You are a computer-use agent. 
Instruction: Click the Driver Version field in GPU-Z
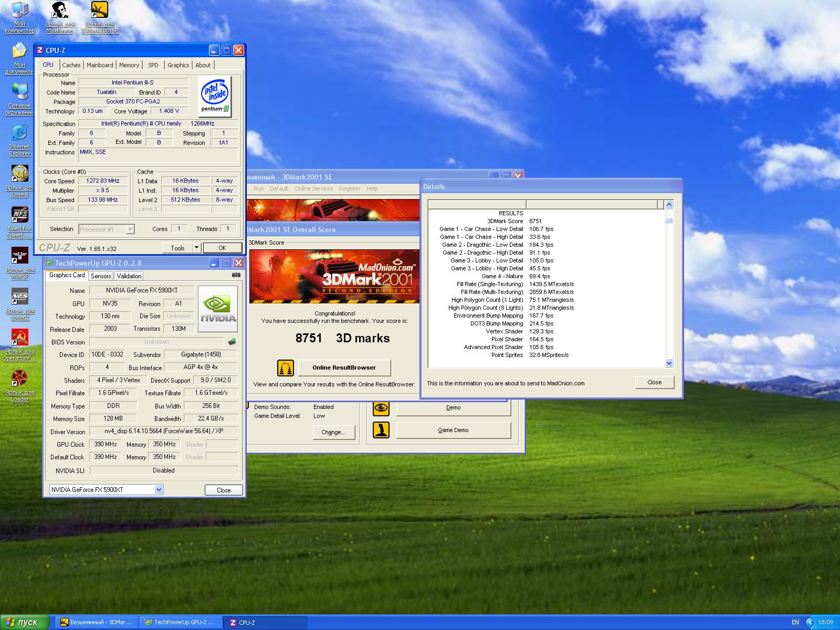tap(164, 431)
